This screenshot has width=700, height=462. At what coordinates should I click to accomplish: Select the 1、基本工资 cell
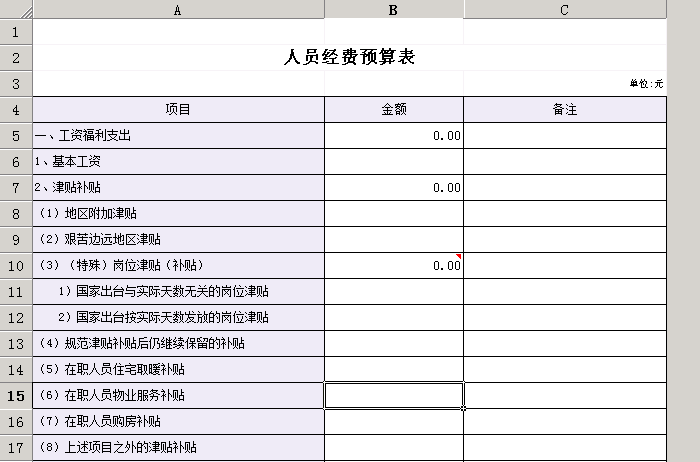[x=178, y=161]
